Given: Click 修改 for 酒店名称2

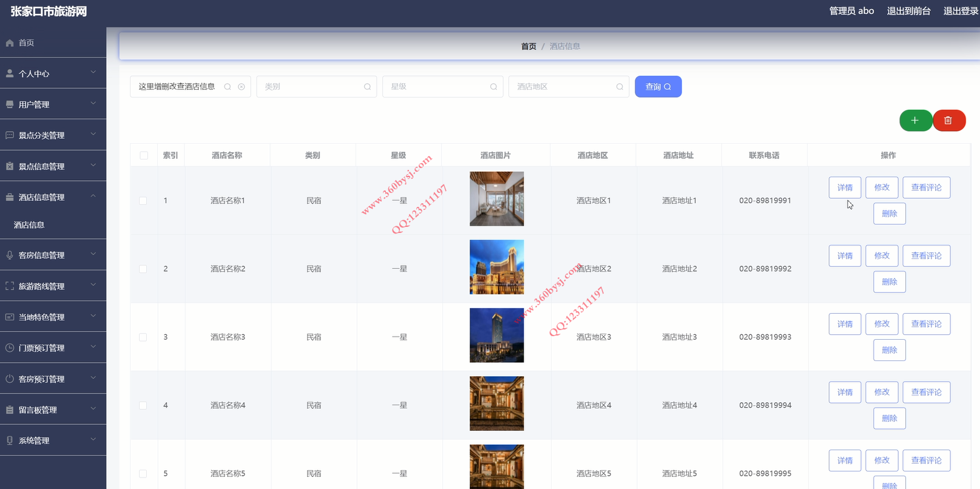Looking at the screenshot, I should (882, 256).
